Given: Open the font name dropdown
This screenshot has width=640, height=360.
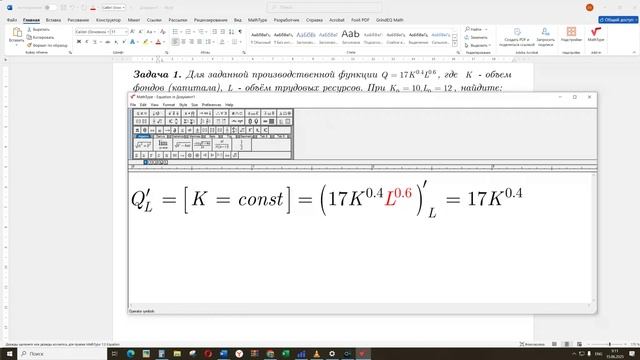Looking at the screenshot, I should pyautogui.click(x=108, y=32).
